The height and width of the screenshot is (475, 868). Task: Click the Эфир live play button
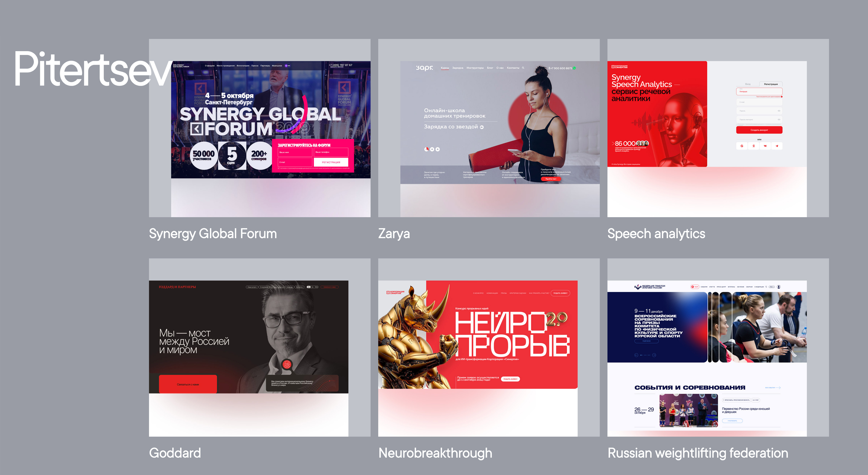coord(692,287)
